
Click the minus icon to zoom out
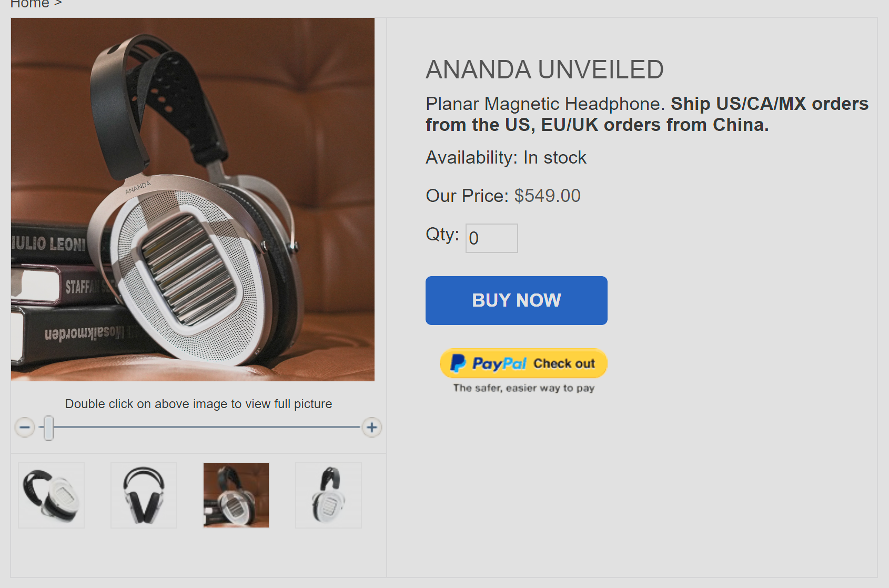point(24,428)
